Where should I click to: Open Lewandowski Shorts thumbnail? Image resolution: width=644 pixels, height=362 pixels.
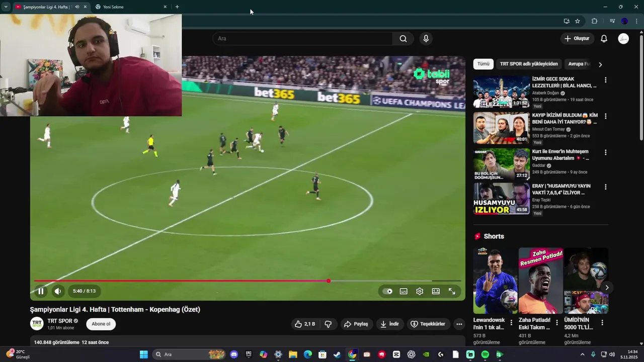coord(495,281)
